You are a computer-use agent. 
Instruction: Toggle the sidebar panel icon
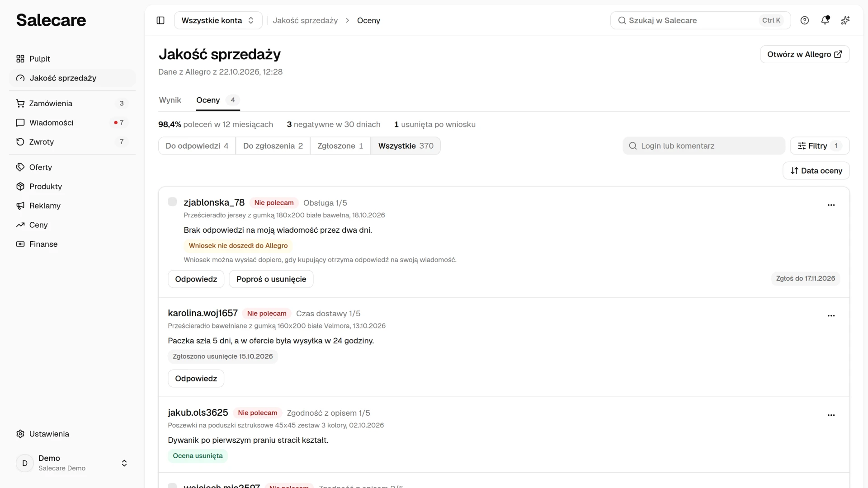tap(160, 20)
